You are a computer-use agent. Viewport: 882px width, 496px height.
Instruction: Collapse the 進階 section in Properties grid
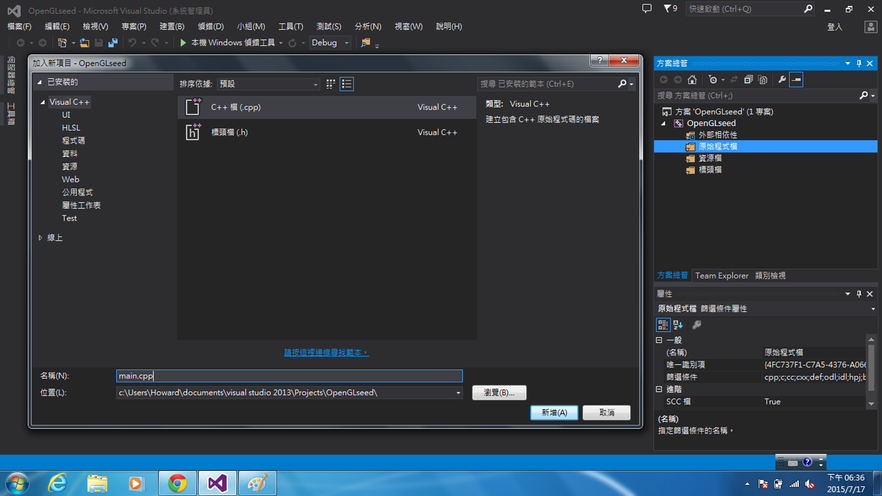[x=659, y=389]
